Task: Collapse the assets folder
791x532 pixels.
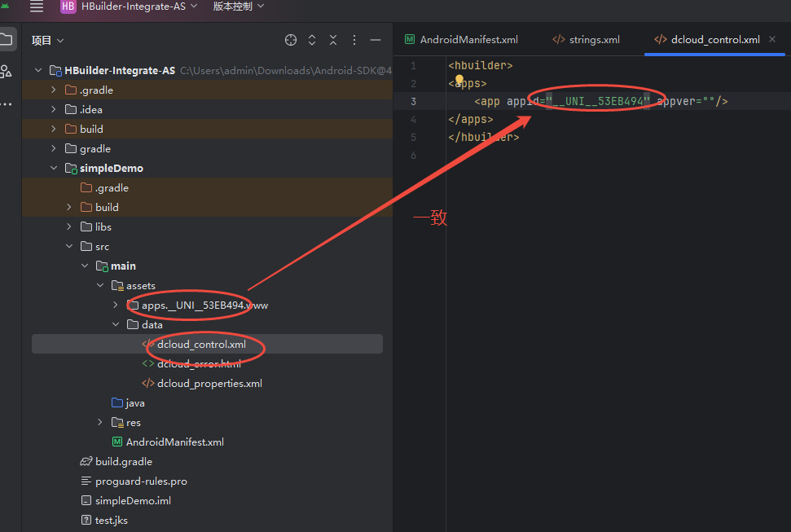Action: [x=100, y=285]
